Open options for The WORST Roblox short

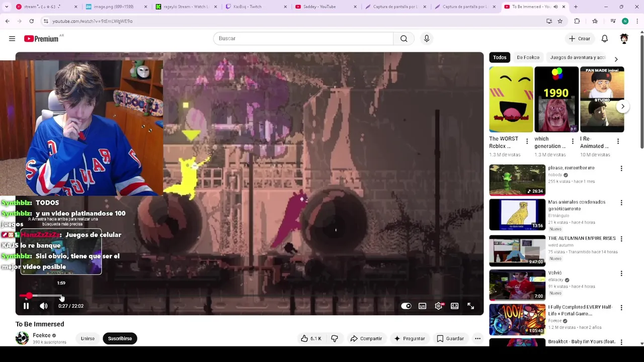click(x=527, y=141)
